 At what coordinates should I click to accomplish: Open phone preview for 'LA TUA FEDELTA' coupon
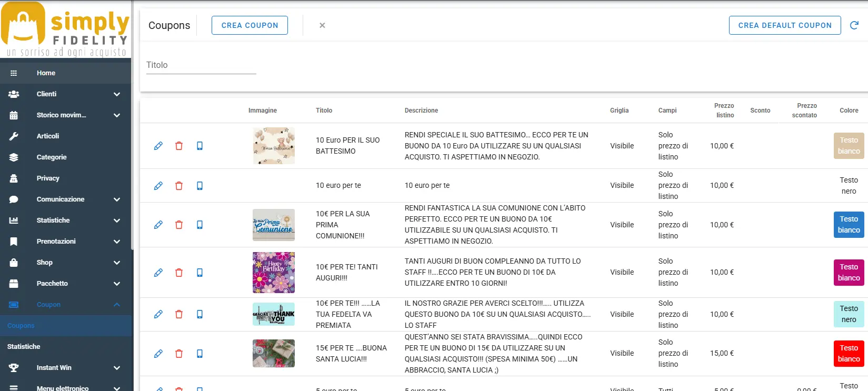click(199, 314)
